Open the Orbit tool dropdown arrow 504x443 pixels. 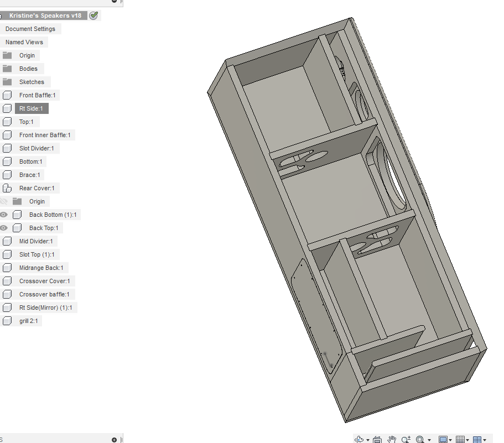click(x=368, y=440)
